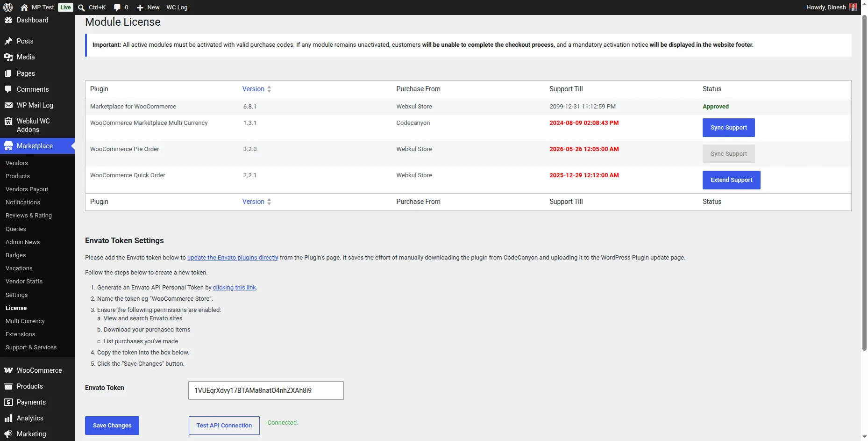Click the Analytics bar chart icon
Screen dimensions: 868x441
pos(8,418)
